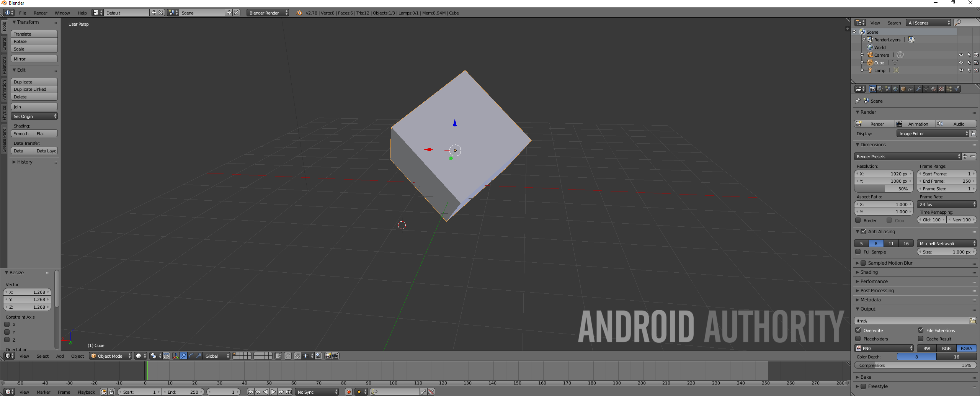Click the timeline play animation button

click(273, 392)
